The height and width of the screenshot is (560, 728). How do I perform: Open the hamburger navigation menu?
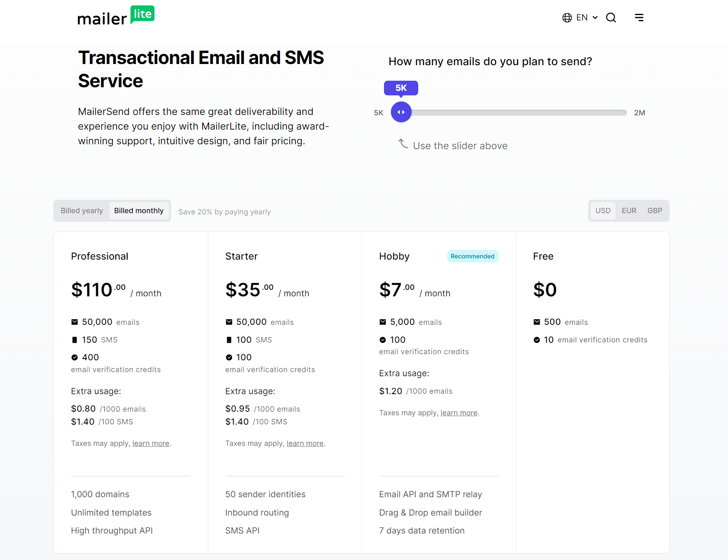(x=639, y=18)
